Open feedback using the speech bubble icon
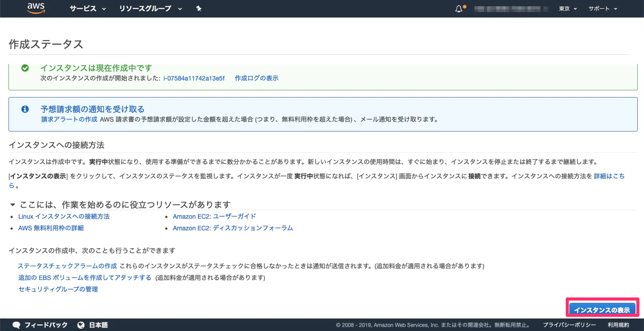The width and height of the screenshot is (644, 331). point(16,325)
